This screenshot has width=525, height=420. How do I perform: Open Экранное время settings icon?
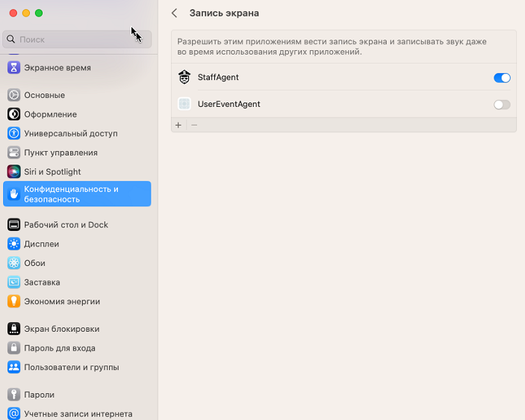coord(13,67)
